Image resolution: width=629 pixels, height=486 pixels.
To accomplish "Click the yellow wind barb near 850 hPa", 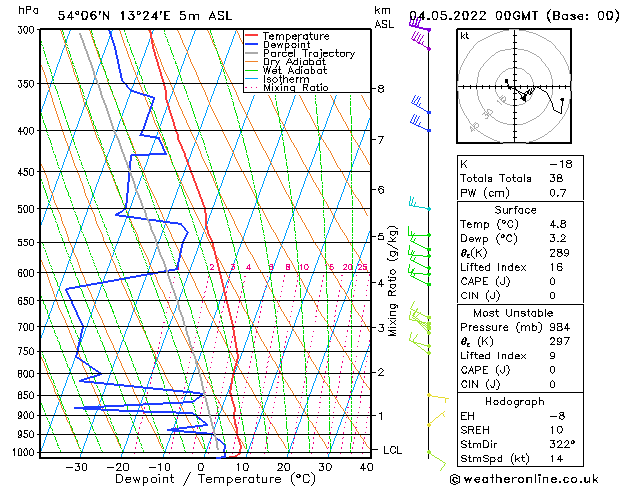I will coord(438,397).
